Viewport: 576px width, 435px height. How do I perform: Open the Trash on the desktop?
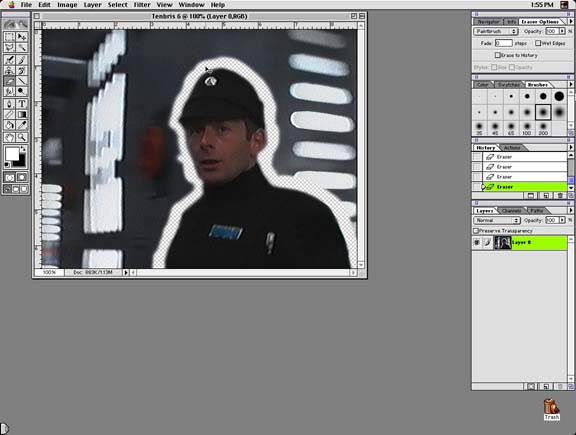(551, 409)
